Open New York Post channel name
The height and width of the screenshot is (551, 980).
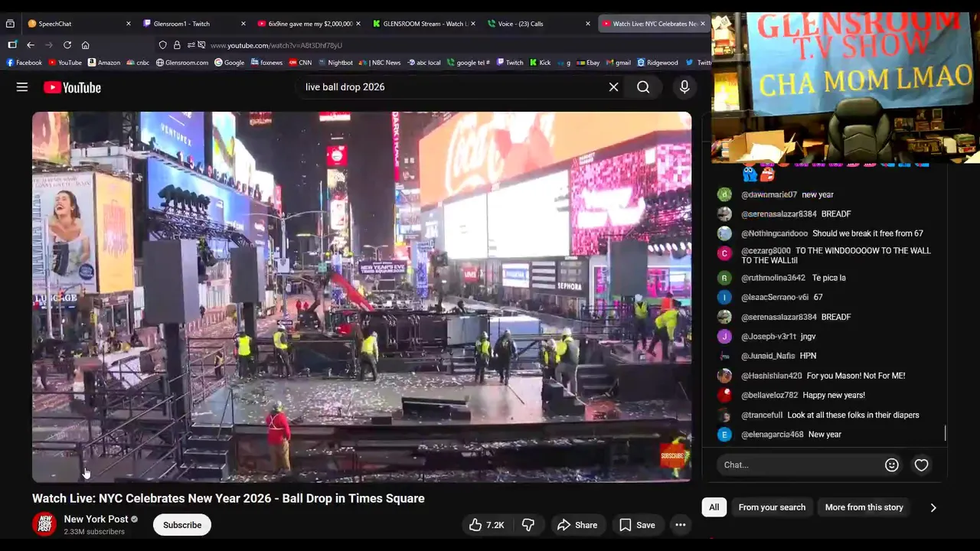click(x=96, y=519)
